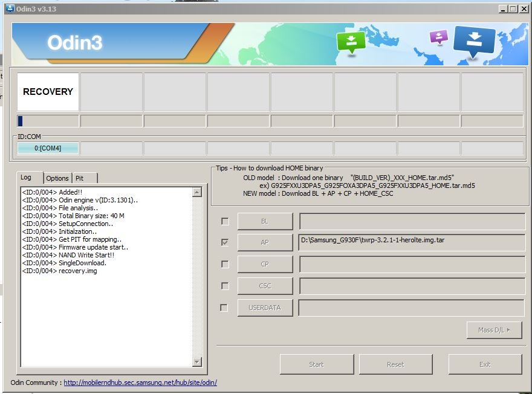Click log line 'SetupConnection..'
532x394 pixels.
pos(68,224)
